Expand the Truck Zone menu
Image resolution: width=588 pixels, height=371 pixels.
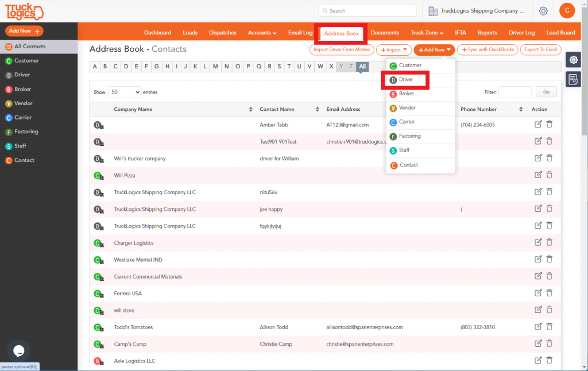click(427, 33)
